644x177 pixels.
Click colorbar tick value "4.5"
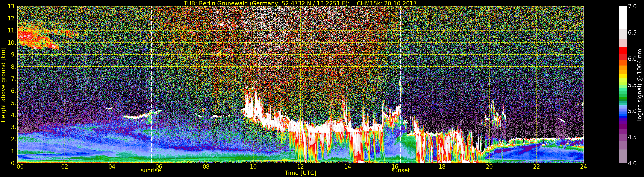tap(632, 137)
